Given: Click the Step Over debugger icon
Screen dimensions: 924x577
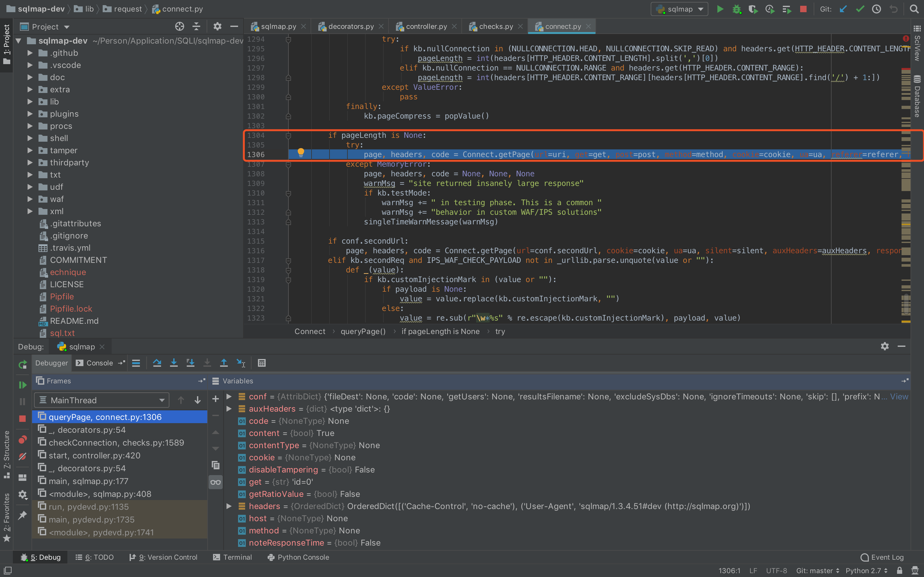Looking at the screenshot, I should coord(157,363).
